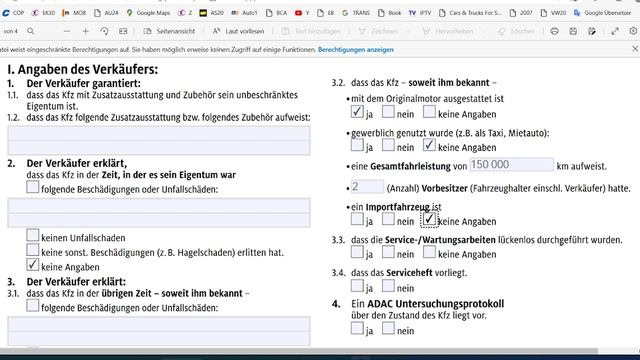Click the horizontal scrollbar at bottom

coord(299,351)
